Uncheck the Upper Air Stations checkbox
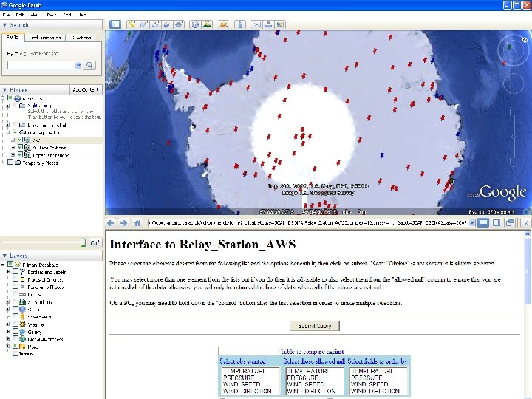The width and height of the screenshot is (532, 399). 21,154
